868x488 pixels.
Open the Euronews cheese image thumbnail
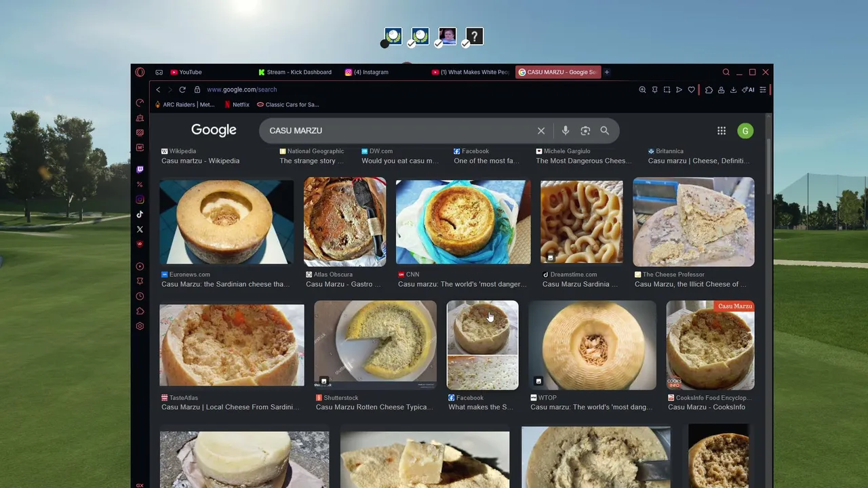coord(226,222)
